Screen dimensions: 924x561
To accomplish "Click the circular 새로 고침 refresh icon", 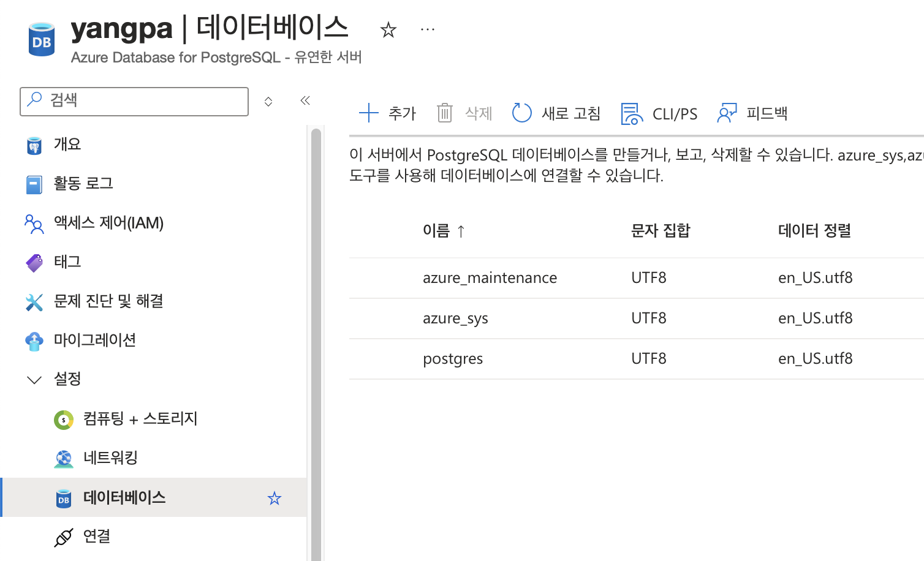I will [x=522, y=113].
